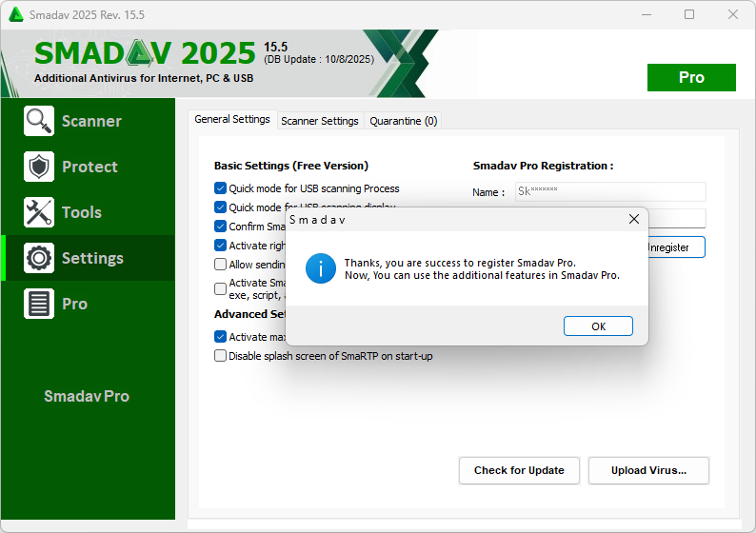Click the blue info icon in dialog
The height and width of the screenshot is (533, 756).
pyautogui.click(x=321, y=268)
